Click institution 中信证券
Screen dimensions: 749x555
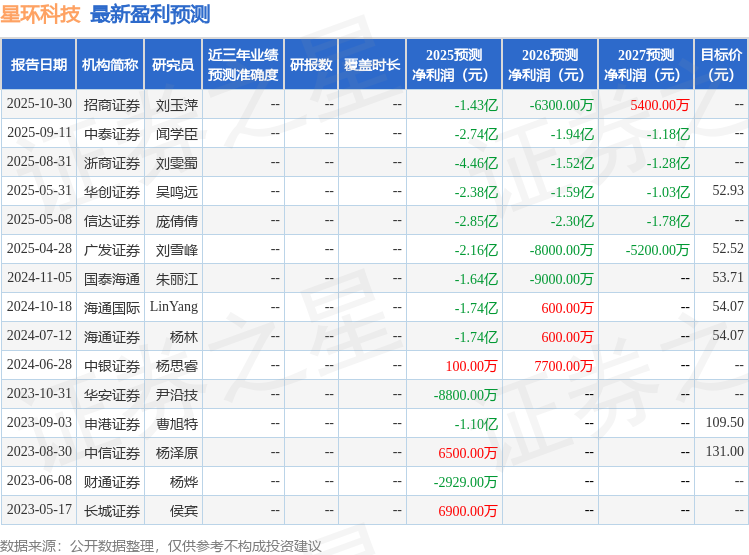point(112,453)
